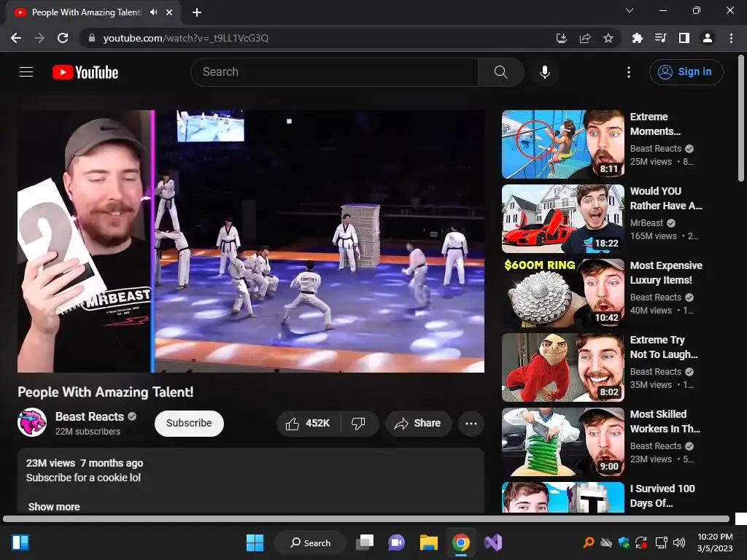Viewport: 747px width, 560px height.
Task: Click MrBeast channel name in sidebar
Action: tap(646, 223)
